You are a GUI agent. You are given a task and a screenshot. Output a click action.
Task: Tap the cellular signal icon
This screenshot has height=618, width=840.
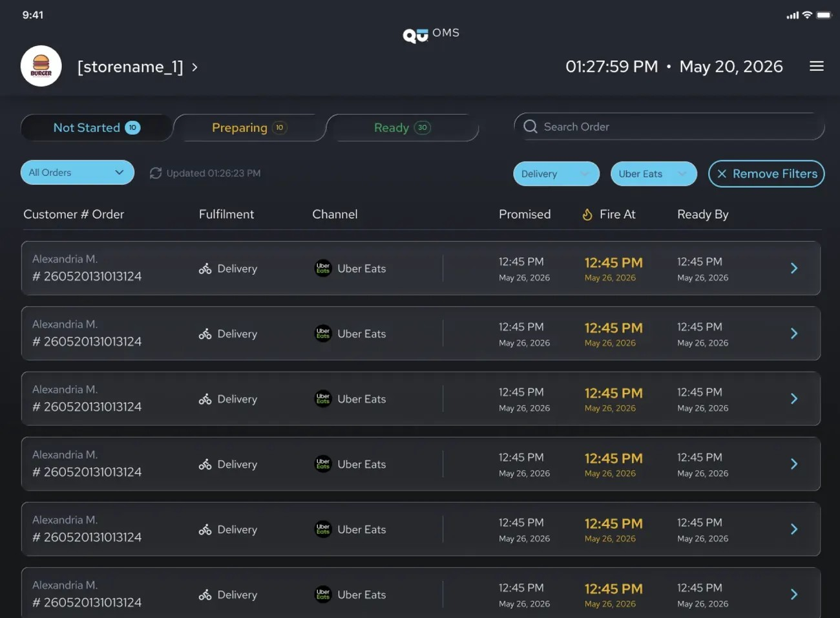[792, 16]
